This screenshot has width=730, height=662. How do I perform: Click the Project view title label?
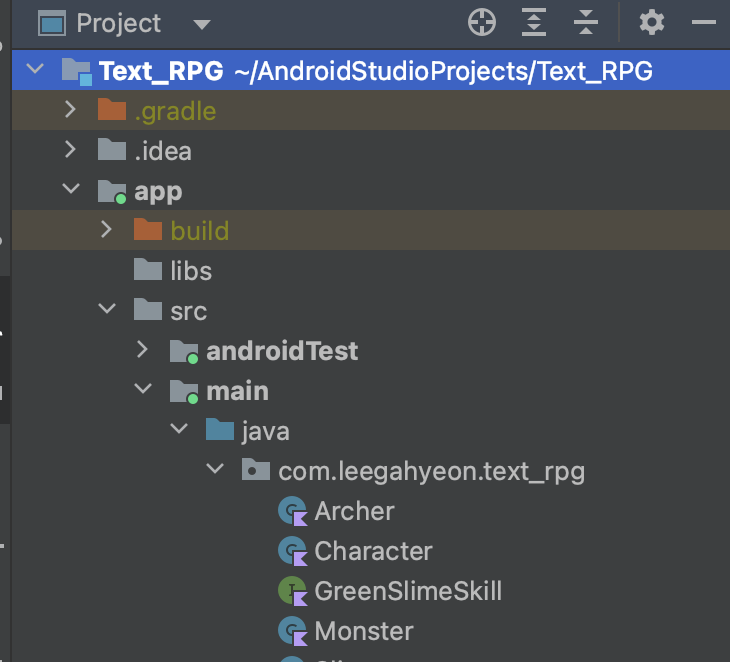pos(119,24)
